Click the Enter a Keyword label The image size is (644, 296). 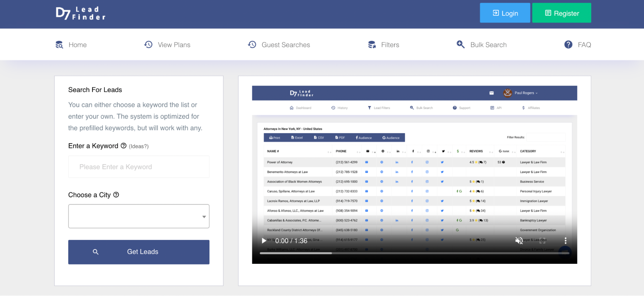93,146
